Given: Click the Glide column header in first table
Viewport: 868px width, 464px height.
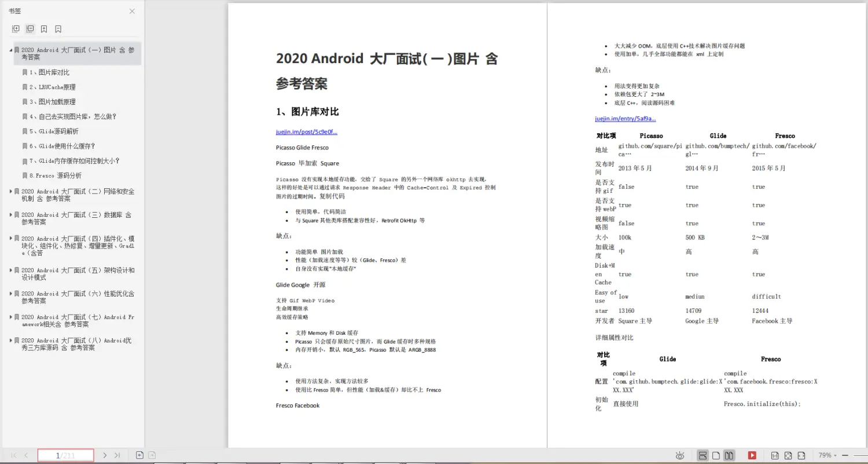Looking at the screenshot, I should click(x=718, y=136).
